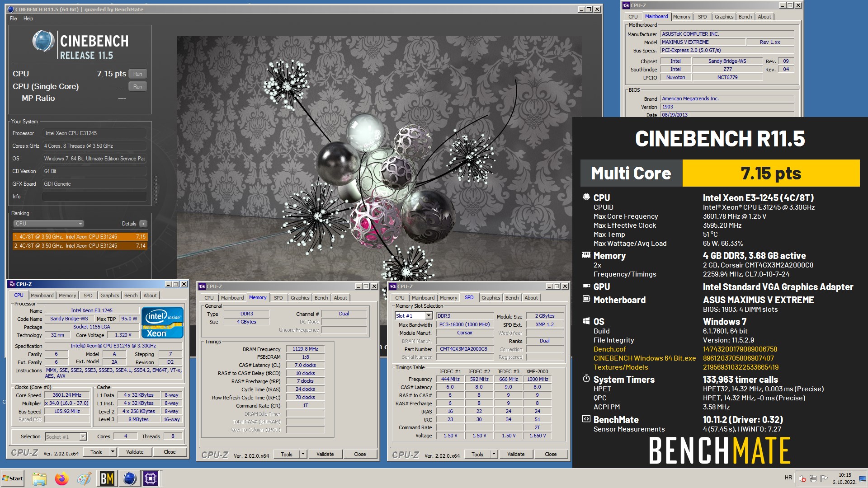Click the BenchMate Memory module icon
Screen dimensions: 868x488
[586, 255]
